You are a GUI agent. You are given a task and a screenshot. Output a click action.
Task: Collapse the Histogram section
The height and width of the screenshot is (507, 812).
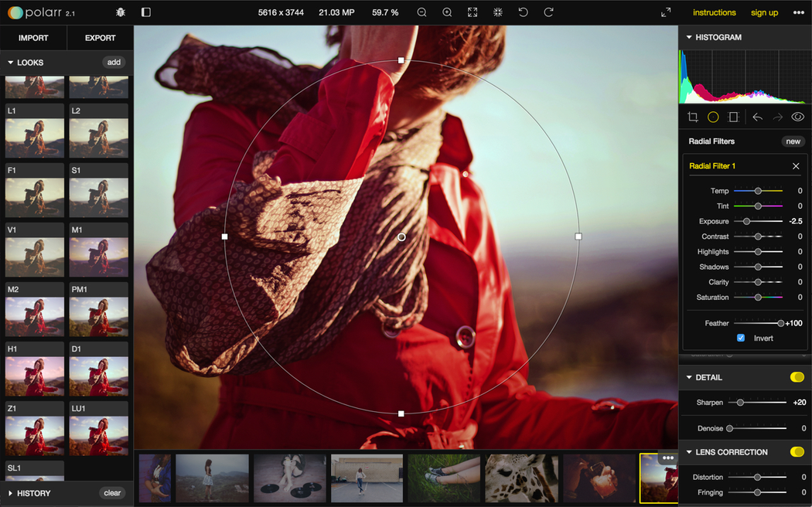click(x=689, y=37)
